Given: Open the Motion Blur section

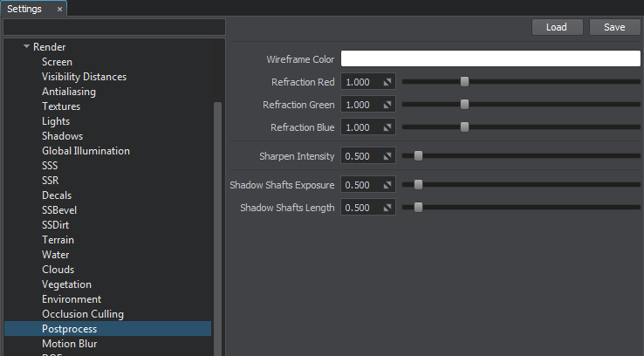Looking at the screenshot, I should click(69, 344).
